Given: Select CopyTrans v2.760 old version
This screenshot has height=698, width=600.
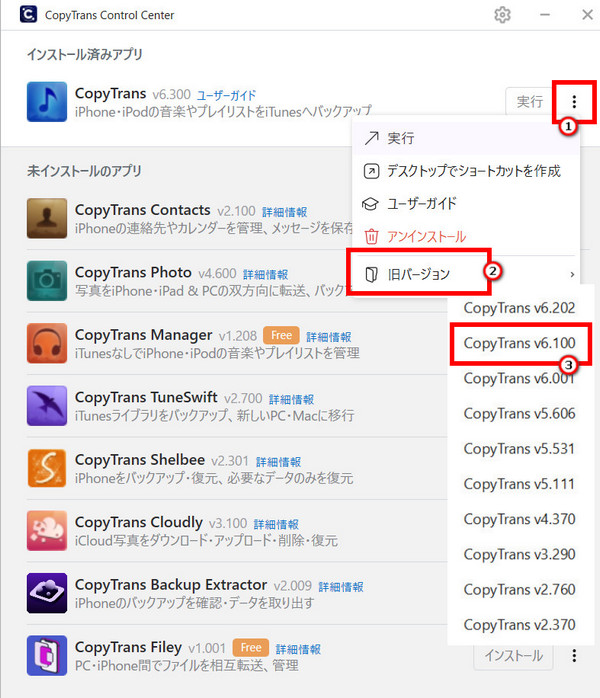Looking at the screenshot, I should coord(520,589).
